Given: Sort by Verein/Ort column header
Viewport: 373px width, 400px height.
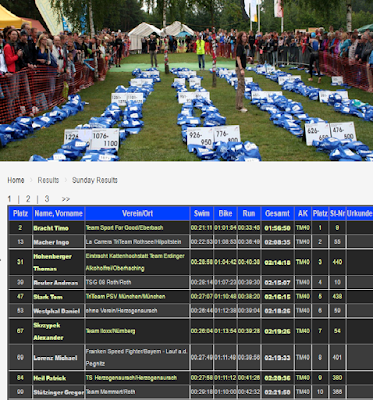Looking at the screenshot, I should [137, 213].
